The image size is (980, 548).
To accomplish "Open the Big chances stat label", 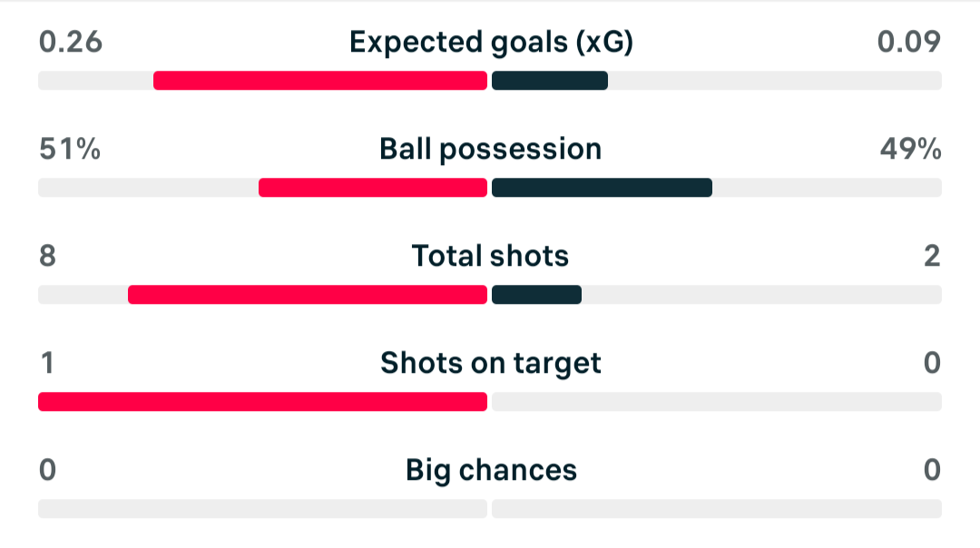I will 491,471.
